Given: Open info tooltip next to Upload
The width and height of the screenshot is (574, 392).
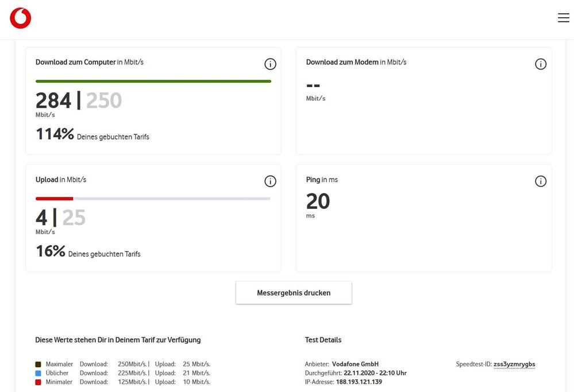Looking at the screenshot, I should click(x=270, y=181).
